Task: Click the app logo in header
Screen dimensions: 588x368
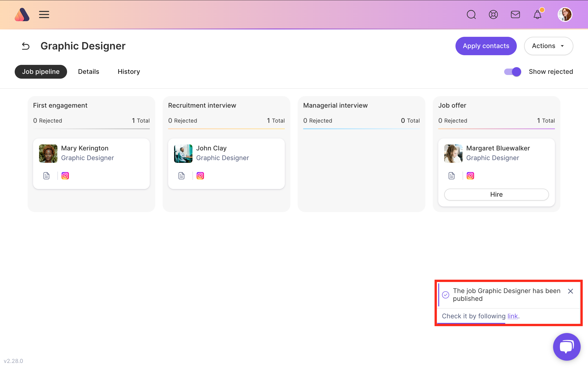Action: click(x=22, y=14)
